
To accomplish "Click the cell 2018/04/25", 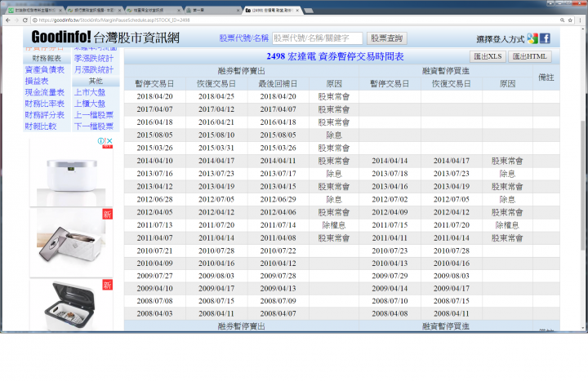I will point(216,96).
